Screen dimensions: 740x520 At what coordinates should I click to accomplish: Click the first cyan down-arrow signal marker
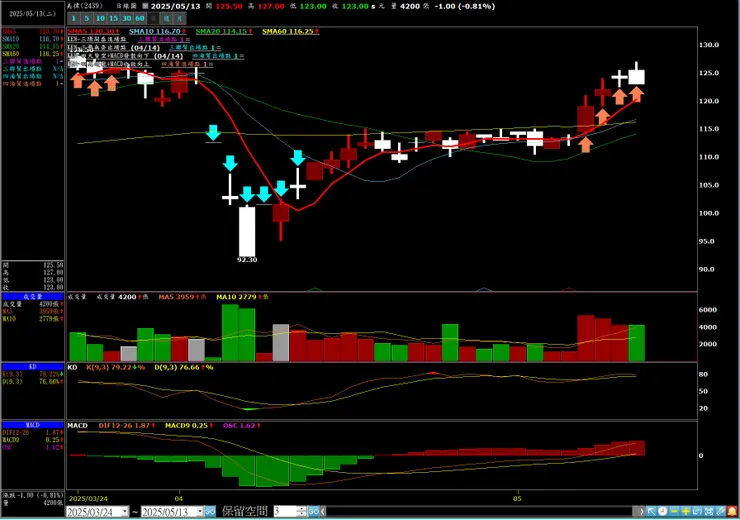coord(213,133)
